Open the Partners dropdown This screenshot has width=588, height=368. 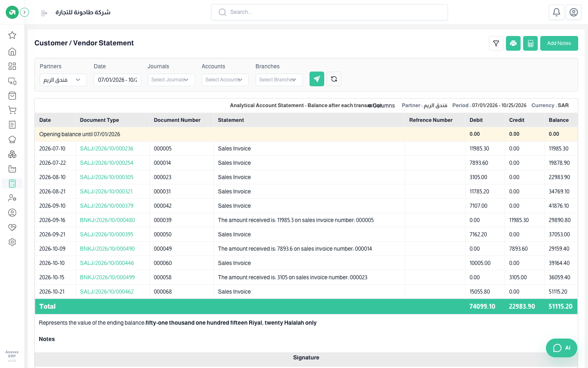pos(63,80)
